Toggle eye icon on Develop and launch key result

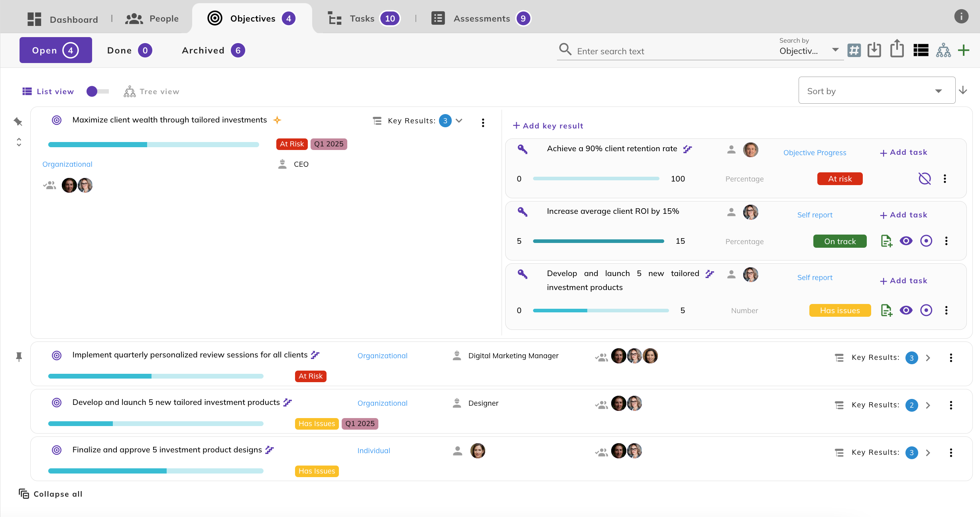click(x=906, y=310)
